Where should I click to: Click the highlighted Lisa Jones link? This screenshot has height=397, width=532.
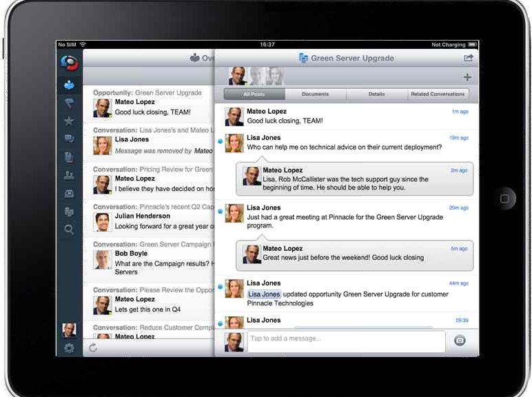point(264,294)
